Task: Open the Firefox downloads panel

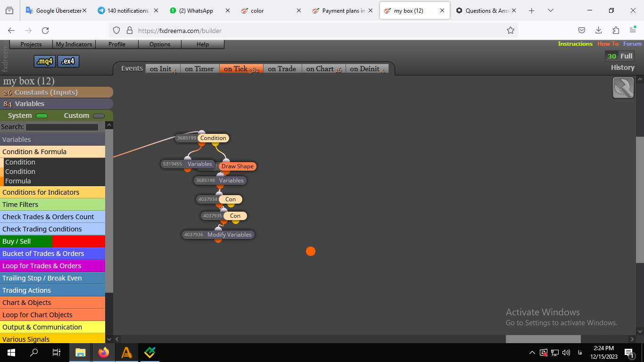Action: coord(598,31)
